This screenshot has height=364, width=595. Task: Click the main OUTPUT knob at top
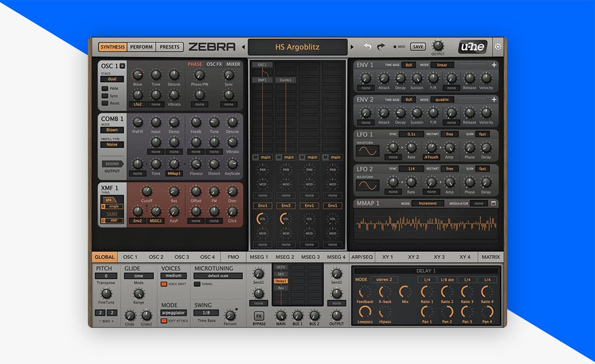(438, 45)
